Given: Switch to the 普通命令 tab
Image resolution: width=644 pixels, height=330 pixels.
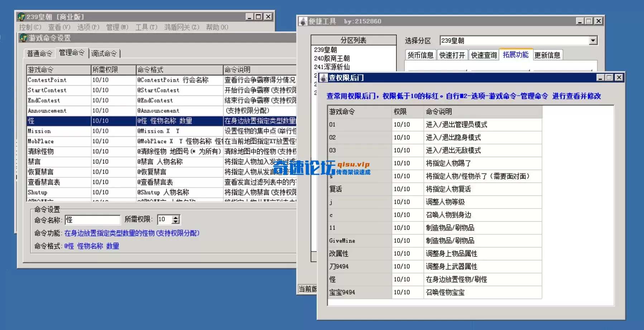Looking at the screenshot, I should click(x=40, y=53).
